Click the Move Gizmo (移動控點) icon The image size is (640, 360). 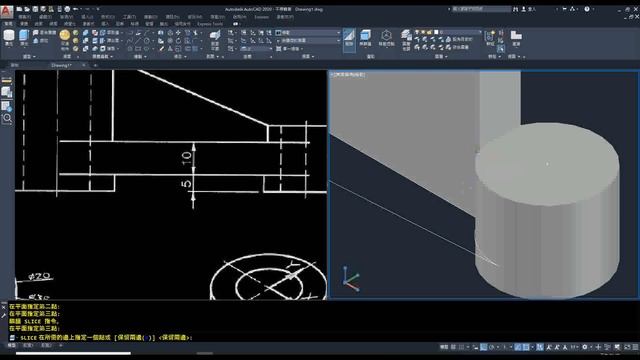pyautogui.click(x=386, y=37)
